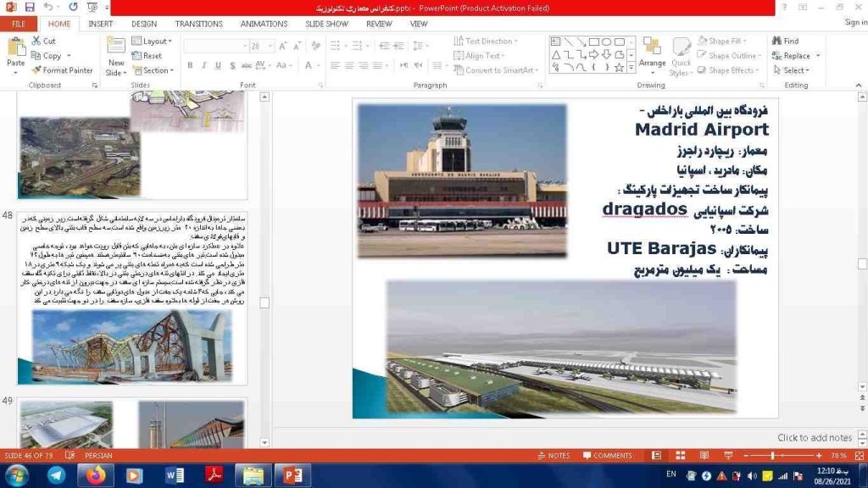
Task: Clear all formatting icon
Action: (315, 46)
